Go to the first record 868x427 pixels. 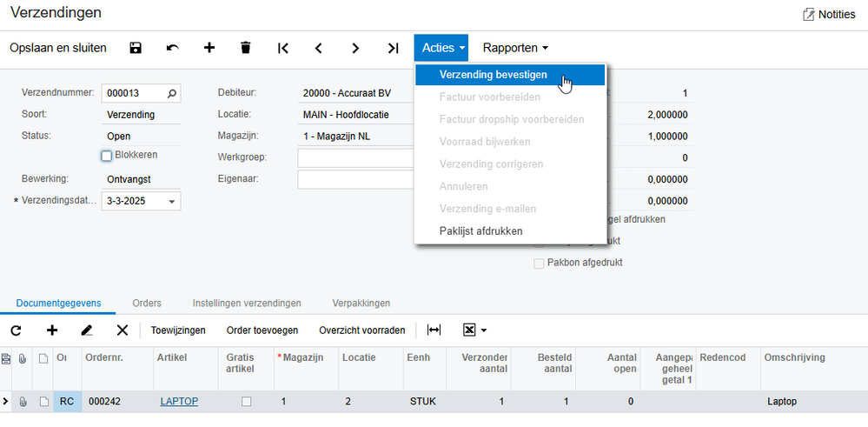tap(283, 48)
